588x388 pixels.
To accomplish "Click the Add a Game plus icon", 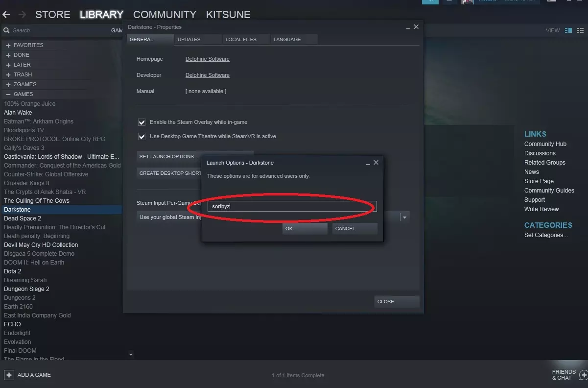I will (9, 375).
